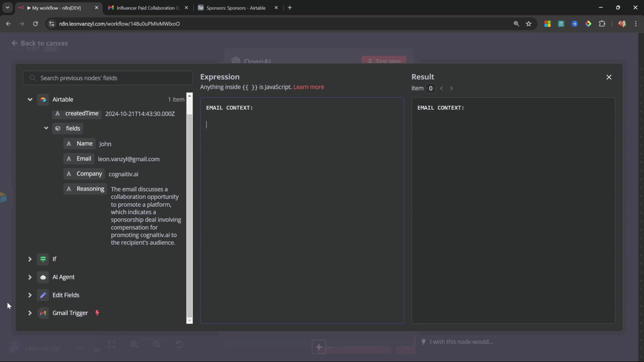Click the search previous nodes' fields box
Screen dimensions: 644x362
tap(108, 78)
